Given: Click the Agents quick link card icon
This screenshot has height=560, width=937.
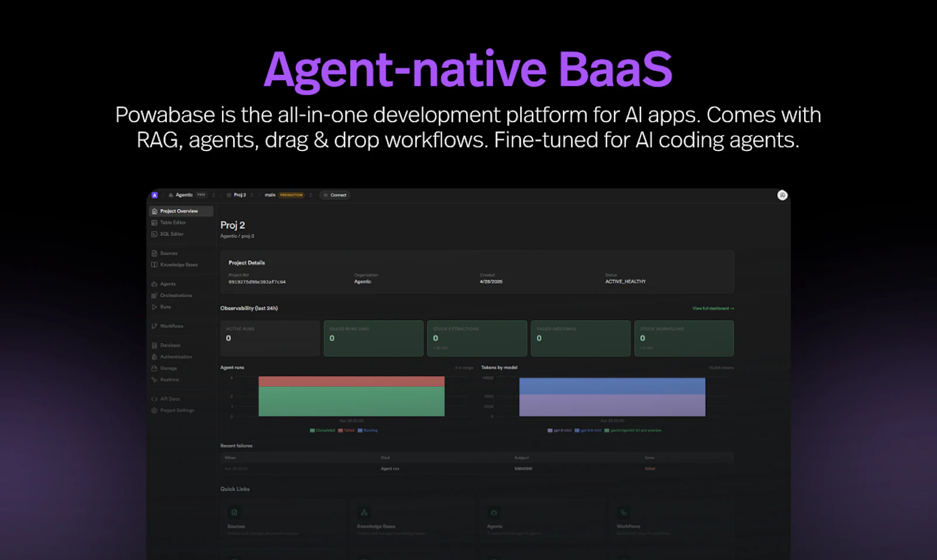Looking at the screenshot, I should pyautogui.click(x=494, y=513).
